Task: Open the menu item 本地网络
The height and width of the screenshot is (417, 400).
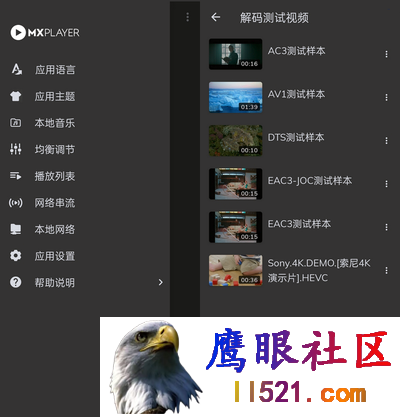Action: pyautogui.click(x=55, y=229)
